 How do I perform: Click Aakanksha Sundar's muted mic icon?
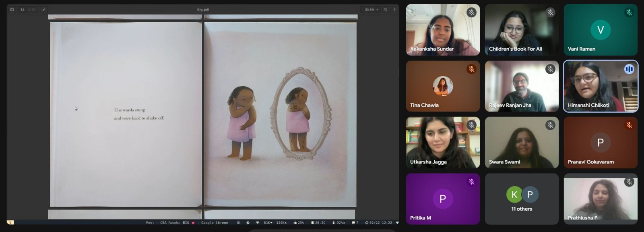point(471,12)
